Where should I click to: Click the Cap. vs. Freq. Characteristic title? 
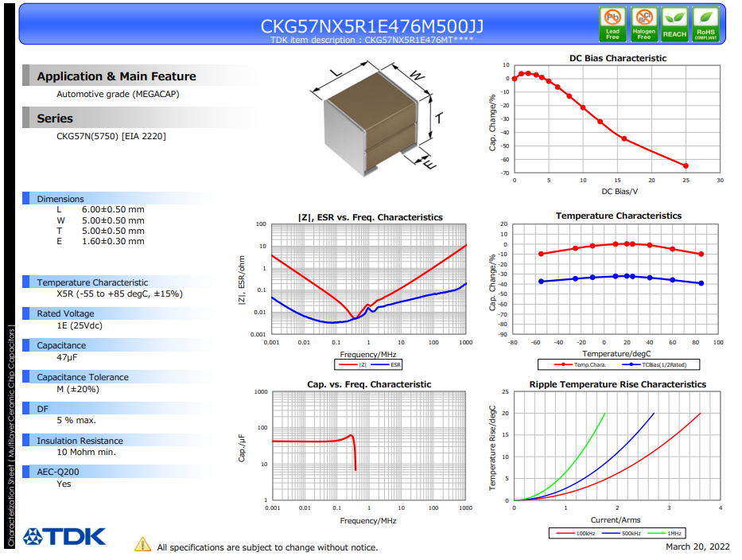point(369,384)
